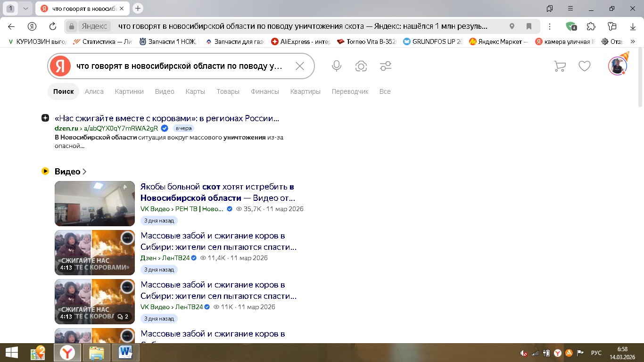Viewport: 644px width, 362px height.
Task: Open the Яндекс Маркет bookmark
Action: 499,41
